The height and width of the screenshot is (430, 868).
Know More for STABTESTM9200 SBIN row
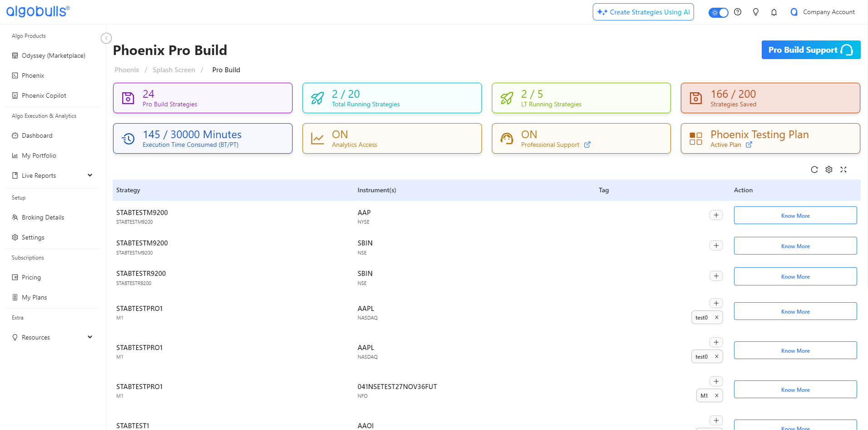point(795,246)
